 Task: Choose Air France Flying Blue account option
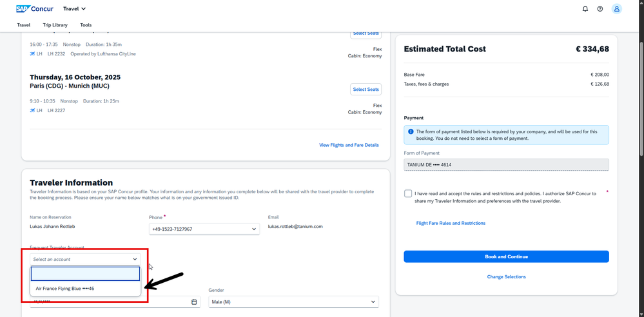tap(65, 289)
